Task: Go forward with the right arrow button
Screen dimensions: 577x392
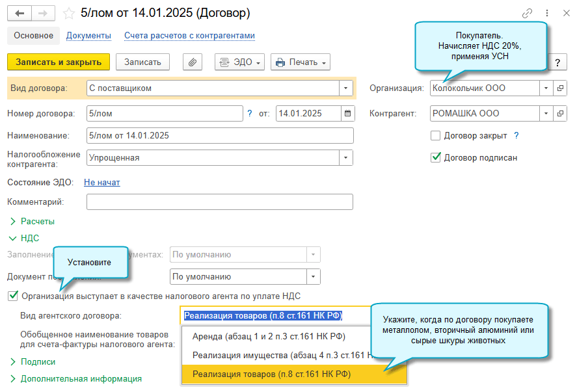Action: (43, 13)
